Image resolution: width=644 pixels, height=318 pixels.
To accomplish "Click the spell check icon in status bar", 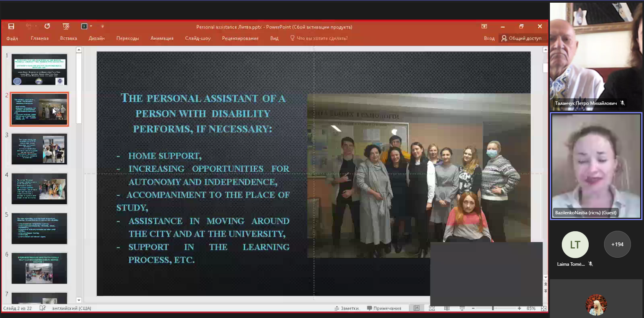I will (43, 308).
